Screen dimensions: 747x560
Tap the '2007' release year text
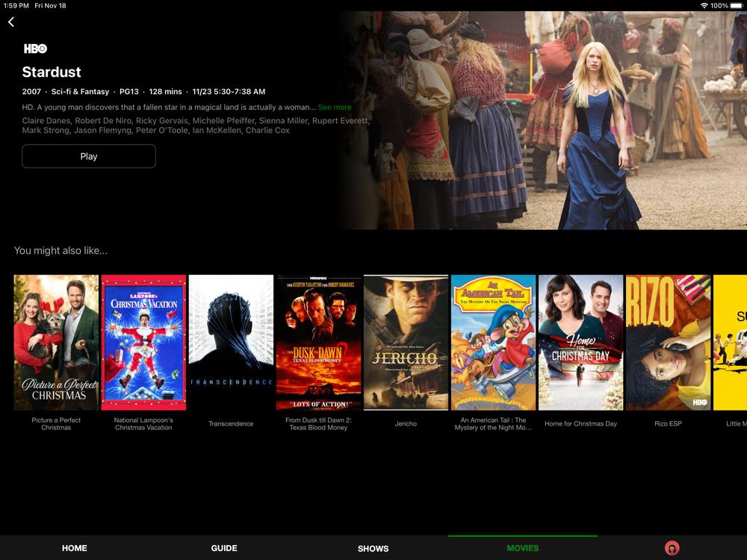click(31, 91)
